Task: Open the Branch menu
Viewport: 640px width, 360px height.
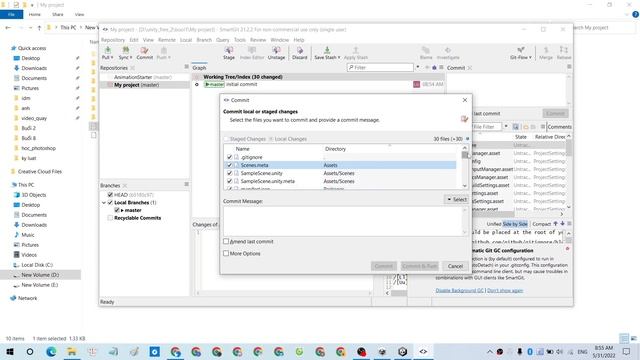Action: [204, 40]
